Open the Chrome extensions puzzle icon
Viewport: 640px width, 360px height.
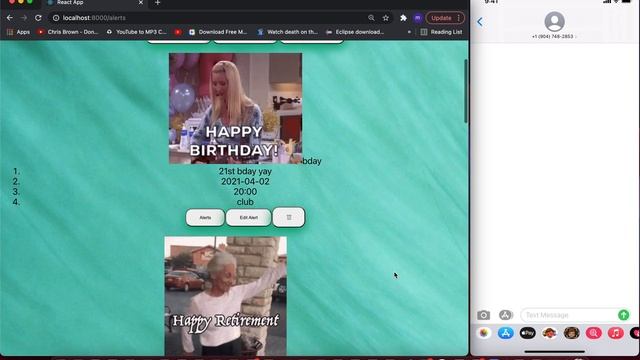403,18
